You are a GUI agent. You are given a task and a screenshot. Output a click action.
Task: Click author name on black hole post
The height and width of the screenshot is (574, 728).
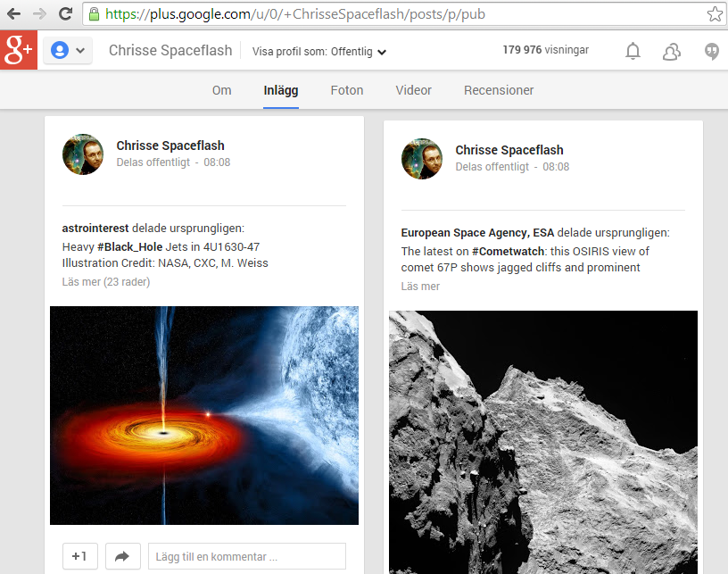tap(170, 146)
